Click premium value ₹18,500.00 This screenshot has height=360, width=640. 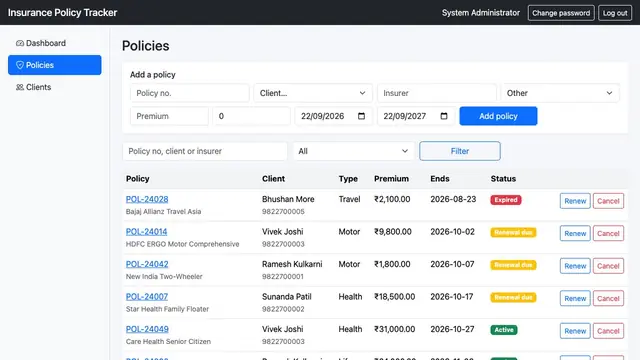pos(395,297)
